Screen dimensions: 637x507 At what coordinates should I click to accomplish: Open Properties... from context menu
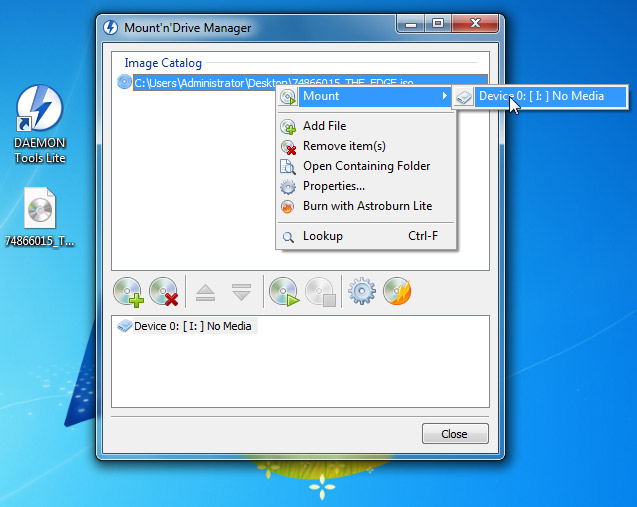(x=333, y=186)
